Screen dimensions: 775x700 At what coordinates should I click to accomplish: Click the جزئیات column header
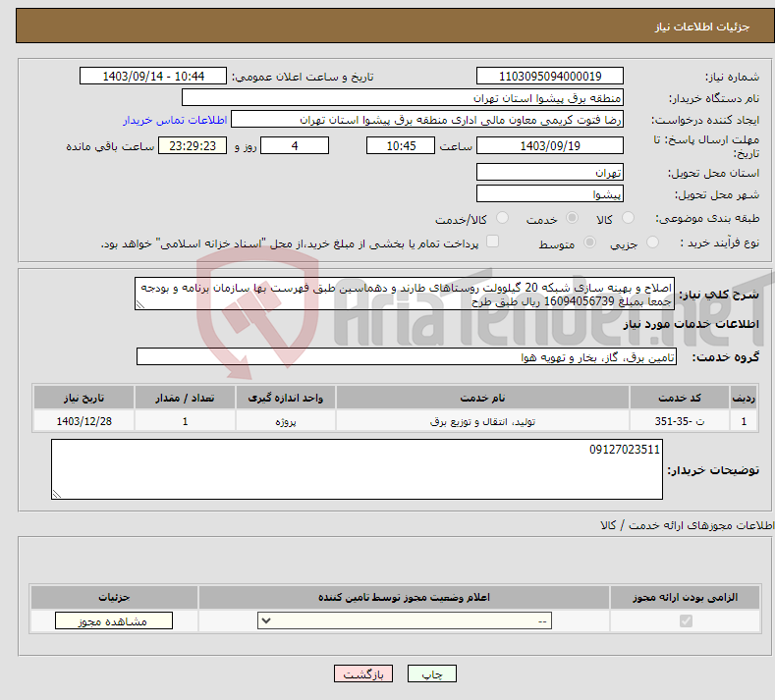coord(114,597)
